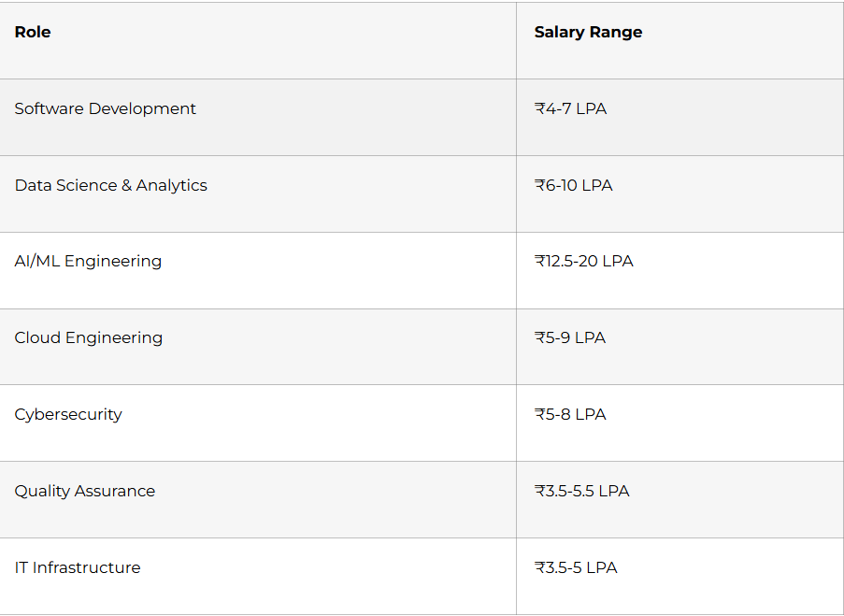Select the Cloud Engineering role cell

point(89,338)
